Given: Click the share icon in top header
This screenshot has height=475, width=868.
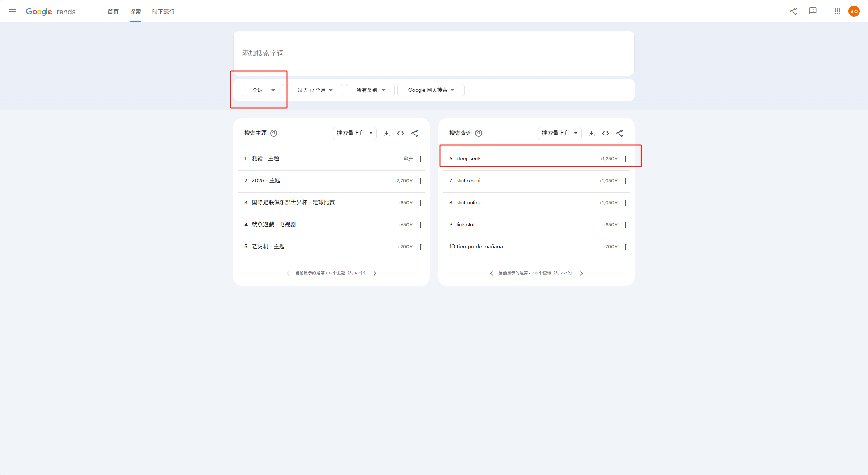Looking at the screenshot, I should (793, 11).
